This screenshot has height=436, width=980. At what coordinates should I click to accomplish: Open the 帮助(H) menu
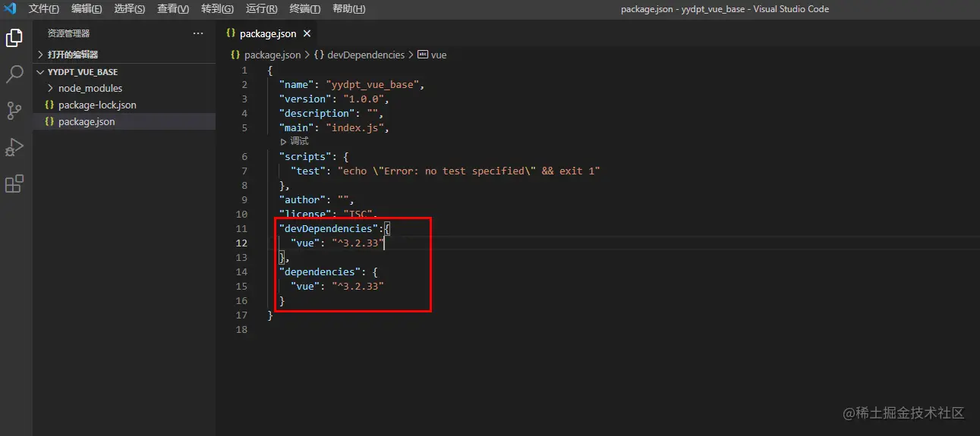pos(348,9)
